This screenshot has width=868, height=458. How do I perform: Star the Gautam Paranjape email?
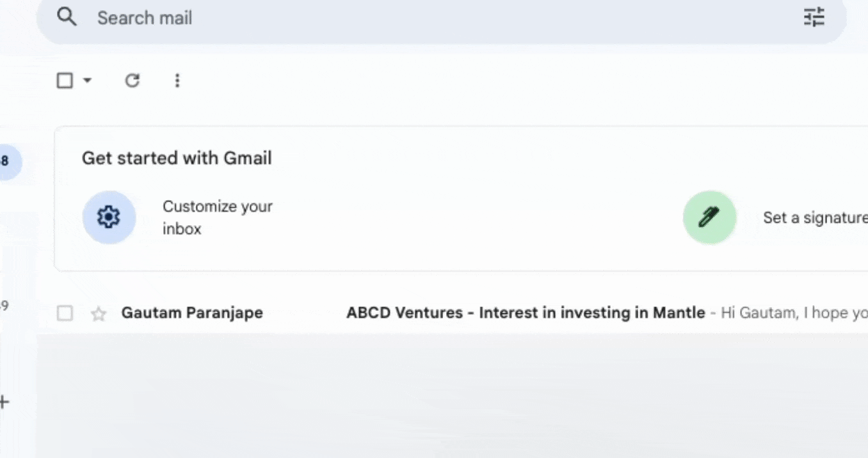99,313
